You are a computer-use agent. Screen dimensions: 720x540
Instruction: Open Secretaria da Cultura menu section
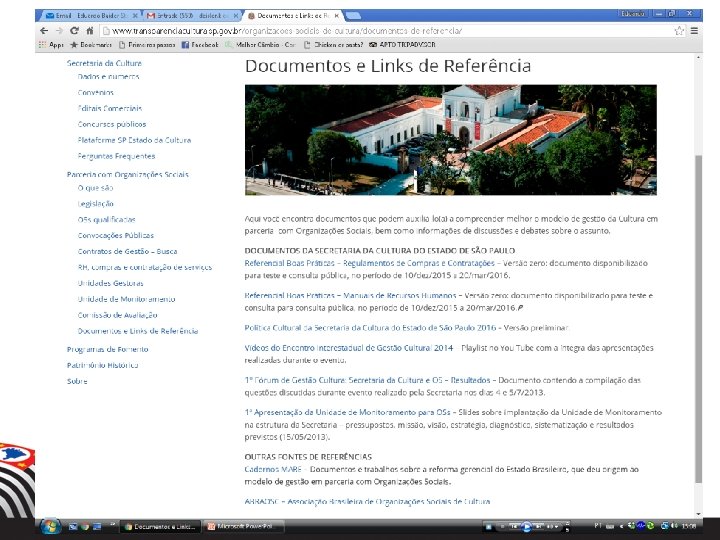[x=104, y=63]
